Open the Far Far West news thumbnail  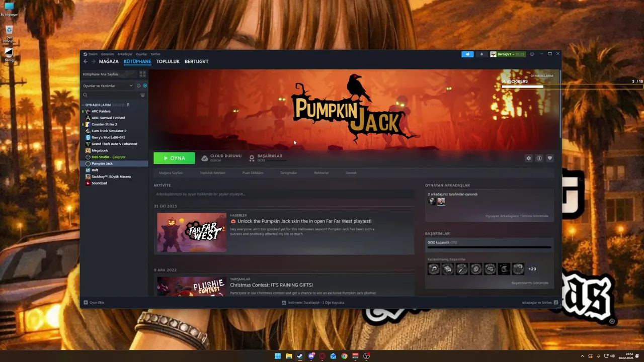(x=192, y=232)
